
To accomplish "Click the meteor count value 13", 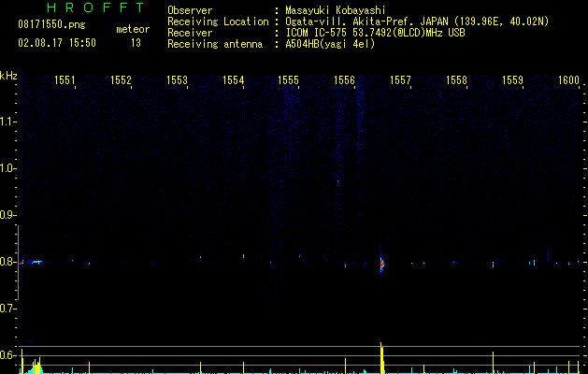I will (136, 43).
